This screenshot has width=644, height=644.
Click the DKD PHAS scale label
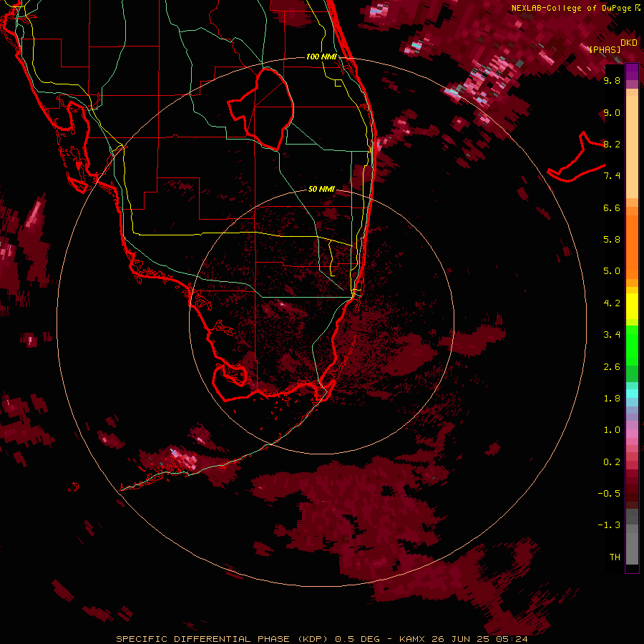point(613,46)
